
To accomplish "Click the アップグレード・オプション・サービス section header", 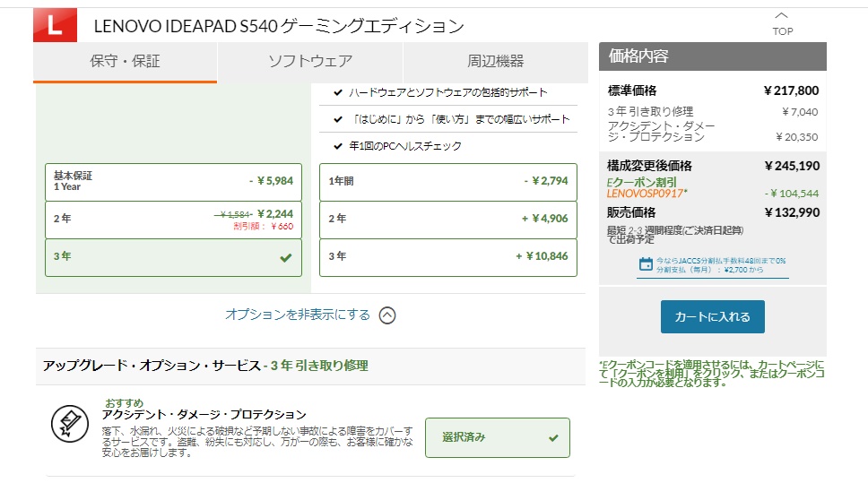I will [310, 367].
